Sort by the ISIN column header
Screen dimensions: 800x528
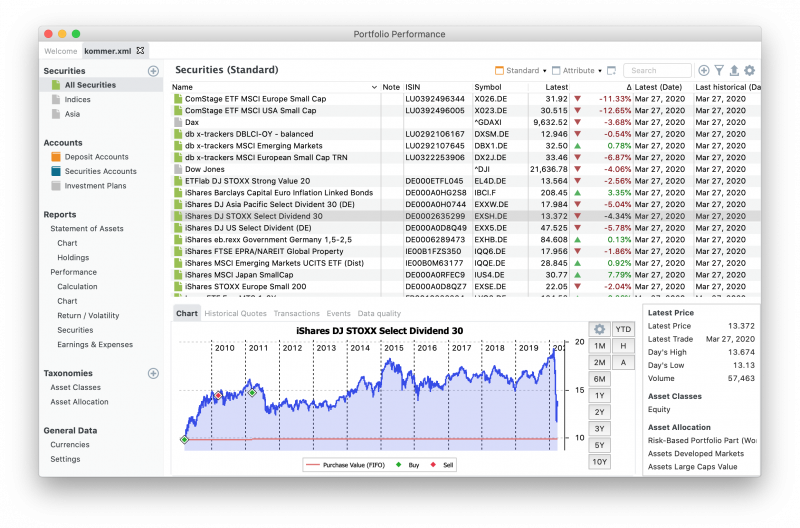437,87
